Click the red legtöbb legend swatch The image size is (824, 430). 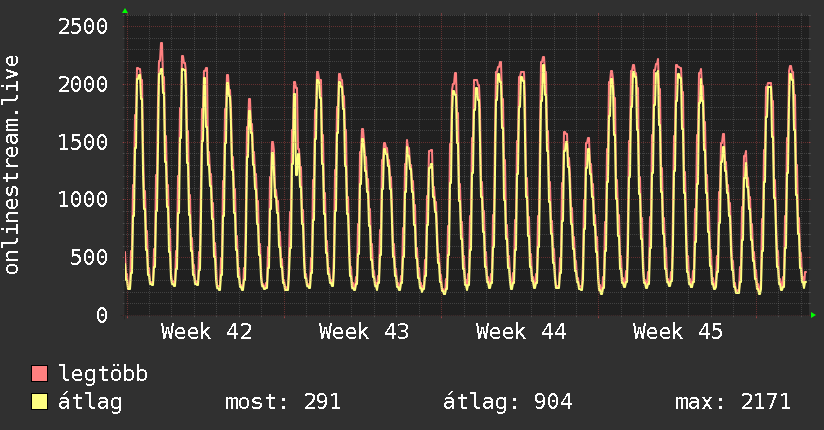(x=39, y=373)
